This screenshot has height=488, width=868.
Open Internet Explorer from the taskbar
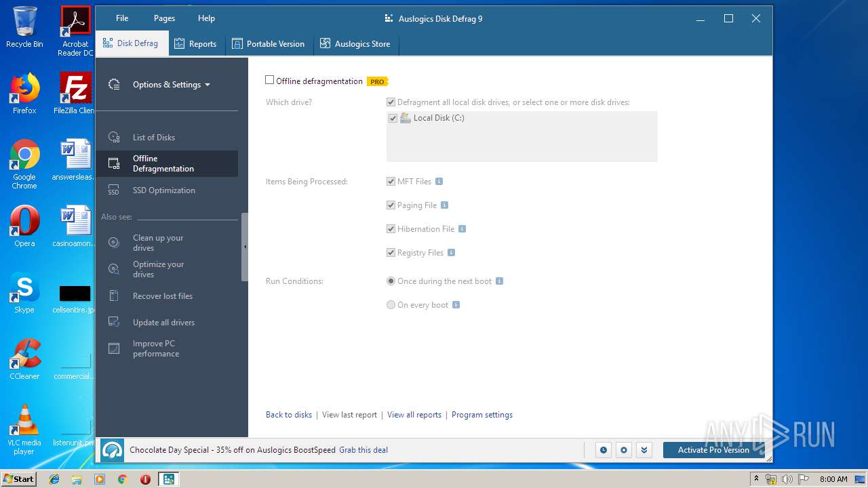pos(54,479)
